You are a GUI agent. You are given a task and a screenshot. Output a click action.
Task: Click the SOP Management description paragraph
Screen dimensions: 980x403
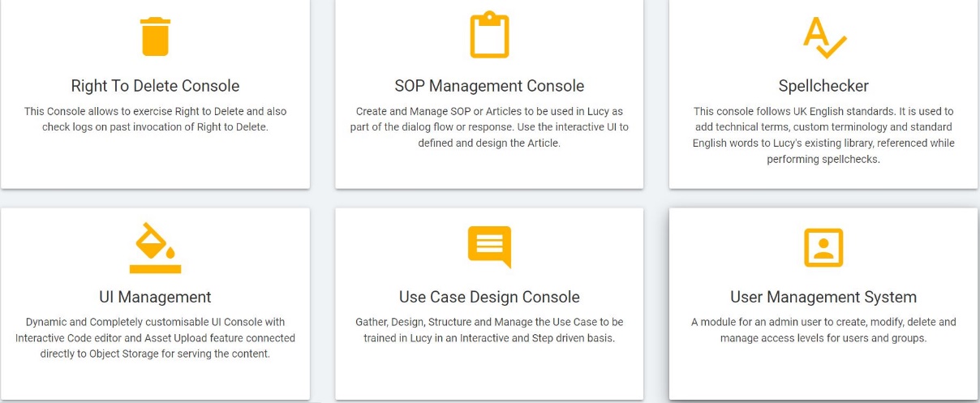[489, 127]
